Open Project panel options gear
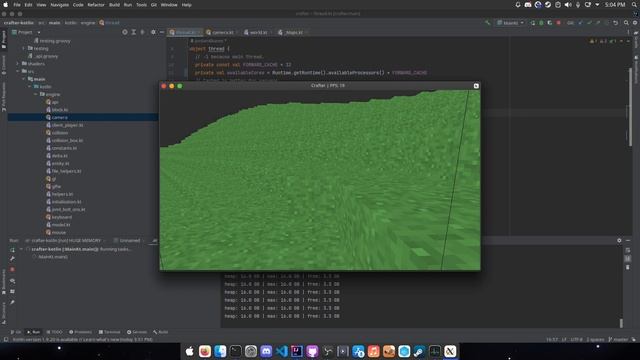 [x=153, y=32]
